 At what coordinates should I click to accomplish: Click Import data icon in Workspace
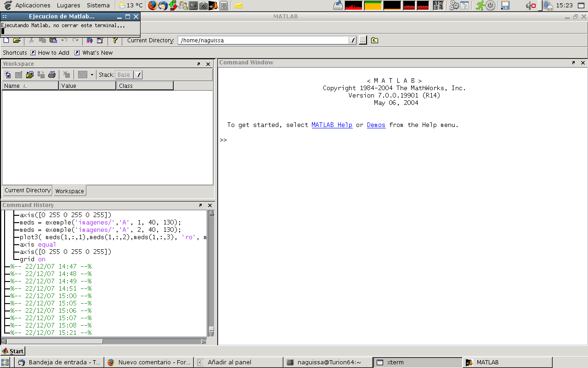click(x=30, y=75)
